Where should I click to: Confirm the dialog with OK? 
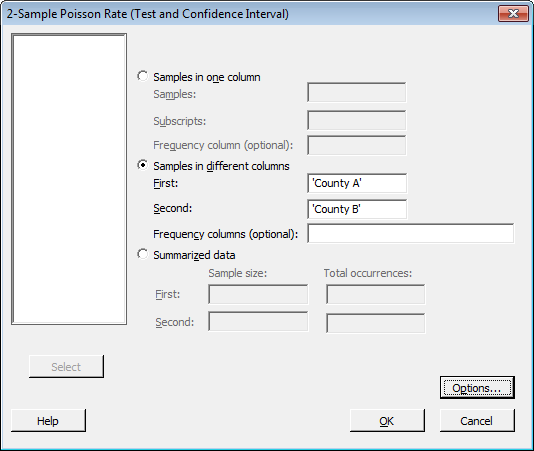coord(387,421)
